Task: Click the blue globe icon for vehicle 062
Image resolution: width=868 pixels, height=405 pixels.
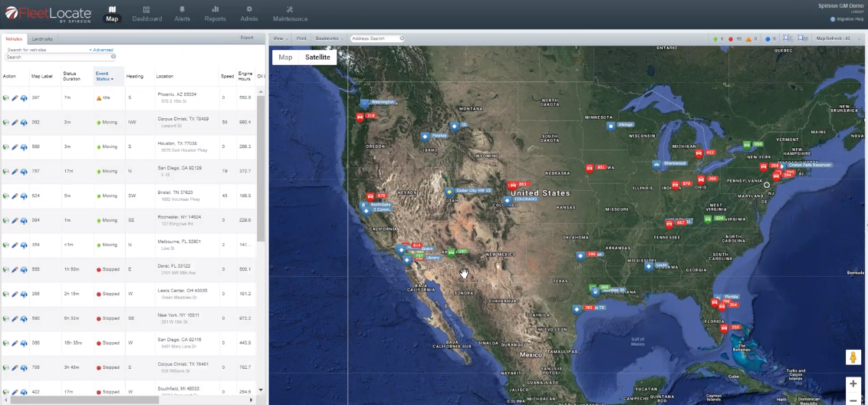Action: [x=24, y=123]
